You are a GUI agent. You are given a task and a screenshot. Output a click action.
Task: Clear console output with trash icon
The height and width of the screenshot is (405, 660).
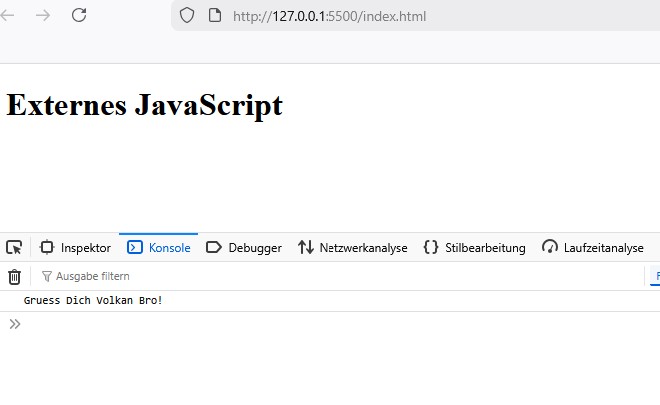(x=14, y=276)
